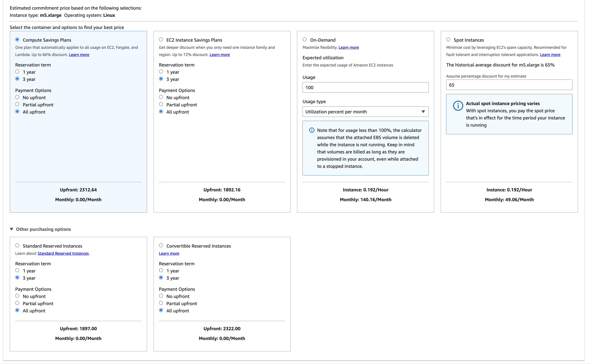Pick Partial upfront for Standard Reserved Instances
The image size is (591, 364).
(x=17, y=303)
